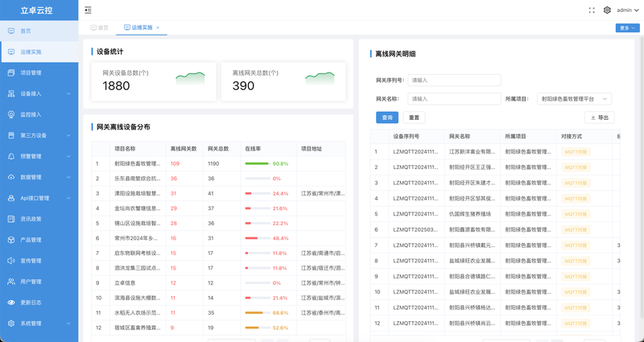Click the 首页 sidebar icon
Image resolution: width=644 pixels, height=342 pixels.
(11, 31)
